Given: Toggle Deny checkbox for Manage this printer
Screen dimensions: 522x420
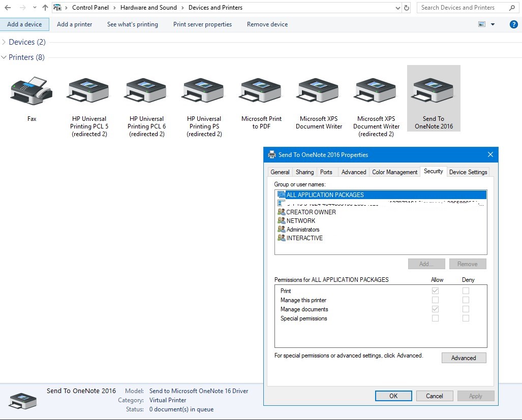Looking at the screenshot, I should click(466, 300).
